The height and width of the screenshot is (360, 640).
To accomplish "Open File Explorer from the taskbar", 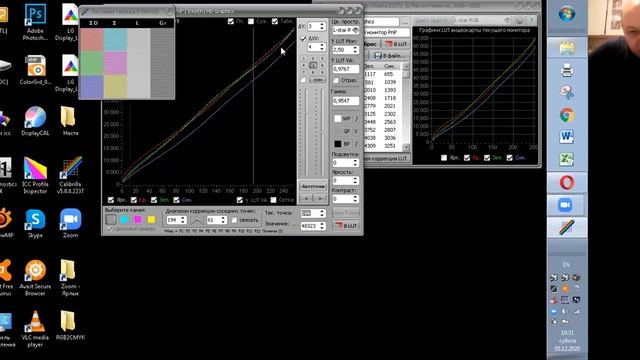I will click(567, 48).
